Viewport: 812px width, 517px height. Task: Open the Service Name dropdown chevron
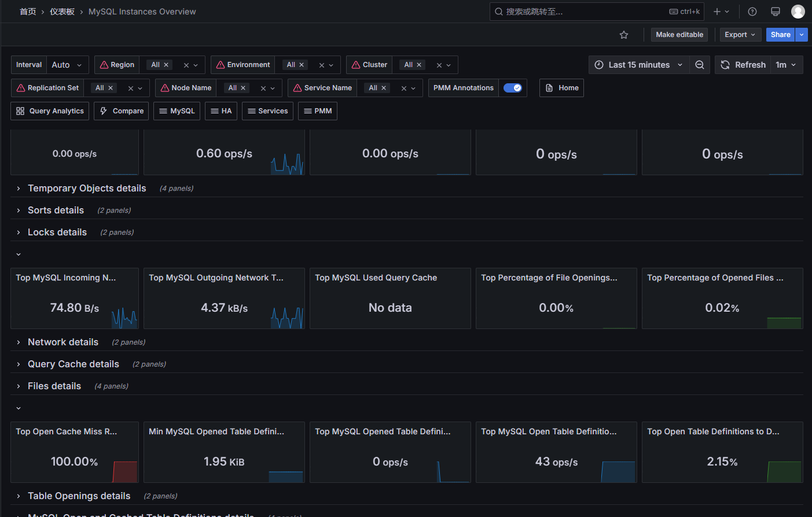point(413,88)
